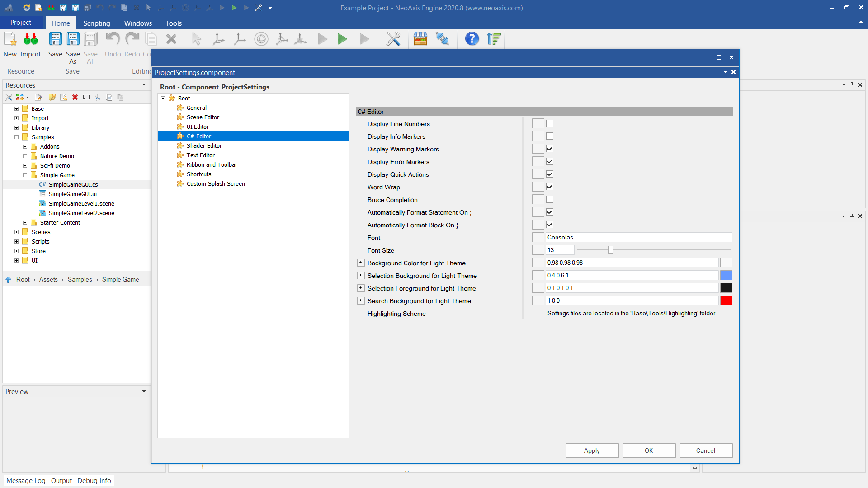Click the Import resource icon
This screenshot has height=488, width=868.
click(30, 40)
